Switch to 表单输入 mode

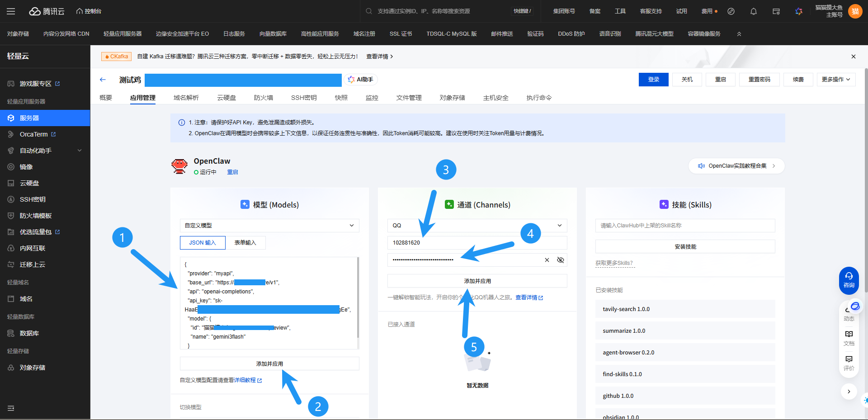tap(245, 243)
